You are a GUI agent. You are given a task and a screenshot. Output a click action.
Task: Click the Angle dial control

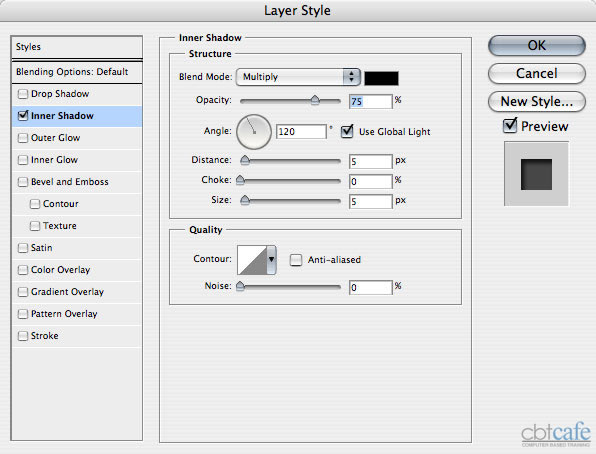(x=254, y=132)
